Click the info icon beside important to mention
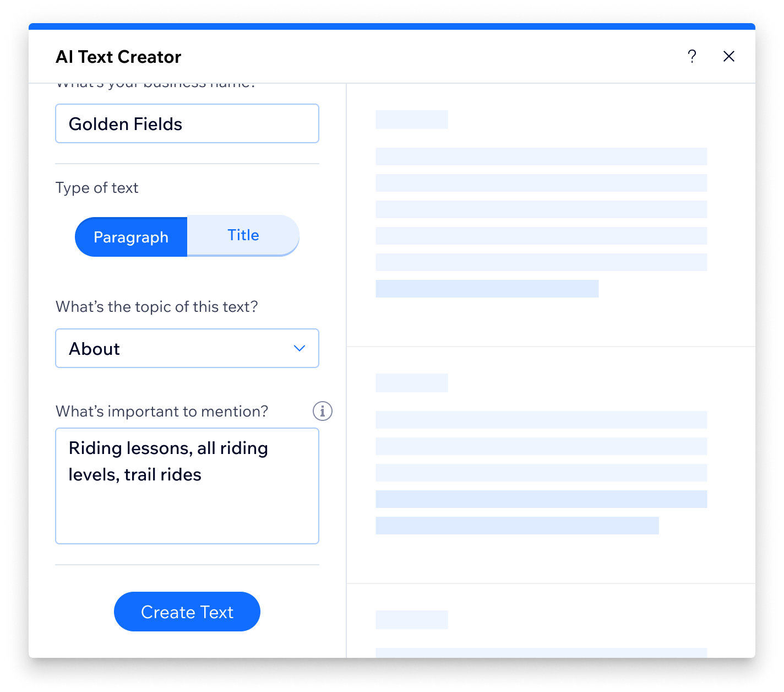The image size is (784, 692). click(323, 411)
